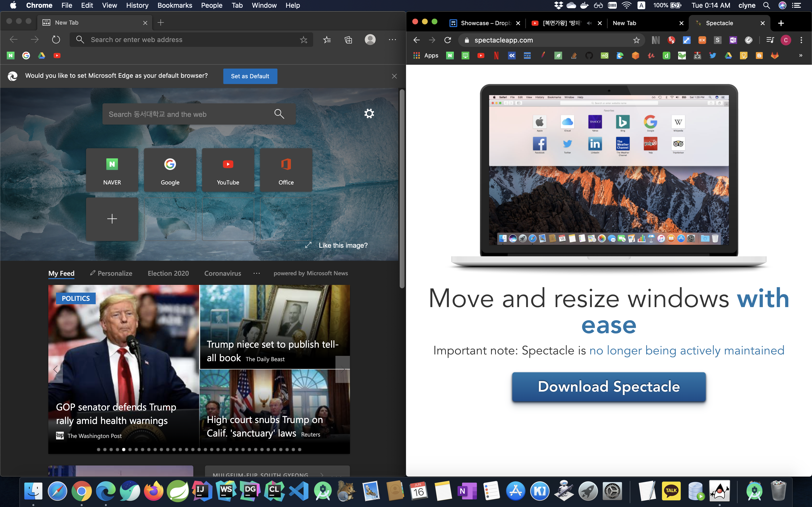The image size is (812, 507).
Task: Switch to the Coronavirus feed tab
Action: pyautogui.click(x=223, y=273)
